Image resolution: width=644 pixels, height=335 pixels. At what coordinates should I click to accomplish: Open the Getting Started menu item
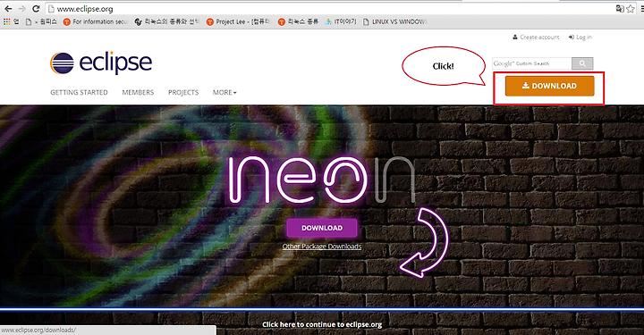pyautogui.click(x=79, y=92)
